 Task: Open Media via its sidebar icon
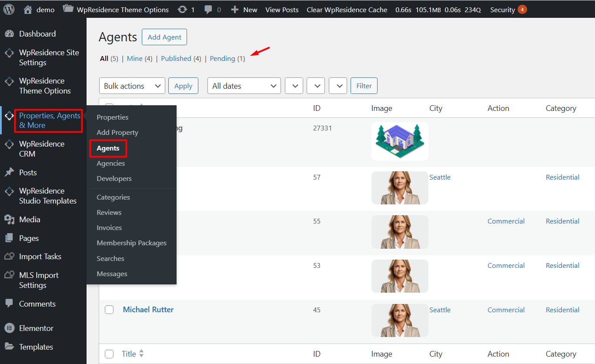pos(9,220)
